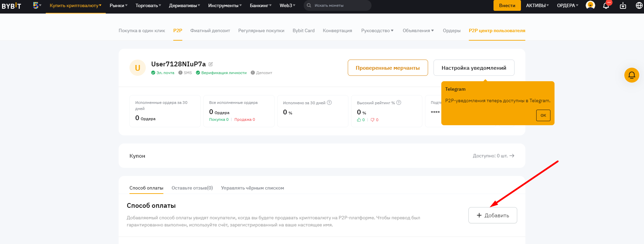Open the Регулярные покупки tab
Image resolution: width=644 pixels, height=244 pixels.
[x=261, y=30]
